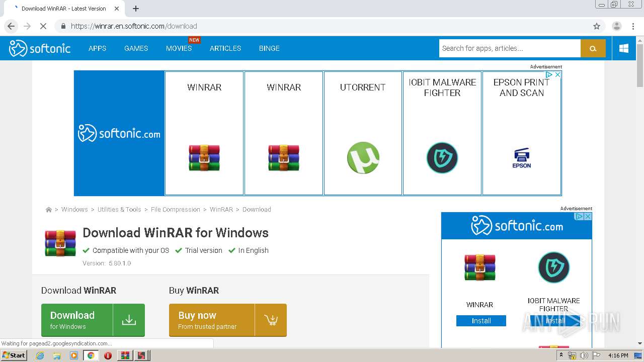Click the orange search magnifier button
The image size is (644, 362).
[x=593, y=48]
